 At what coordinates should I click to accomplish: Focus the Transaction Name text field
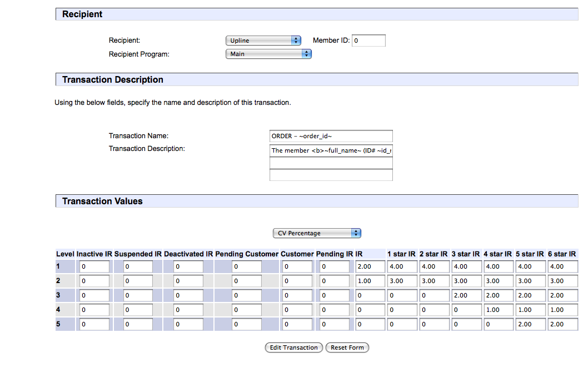(x=331, y=136)
